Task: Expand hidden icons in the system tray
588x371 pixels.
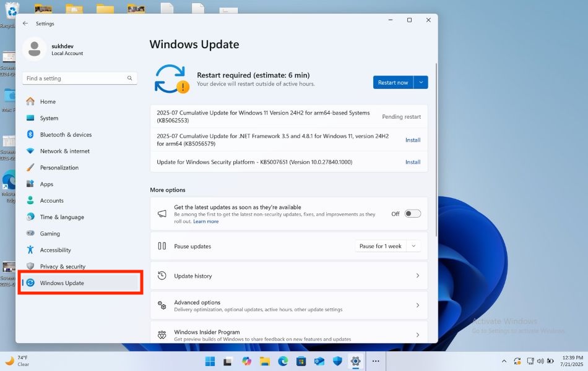Action: [x=504, y=360]
